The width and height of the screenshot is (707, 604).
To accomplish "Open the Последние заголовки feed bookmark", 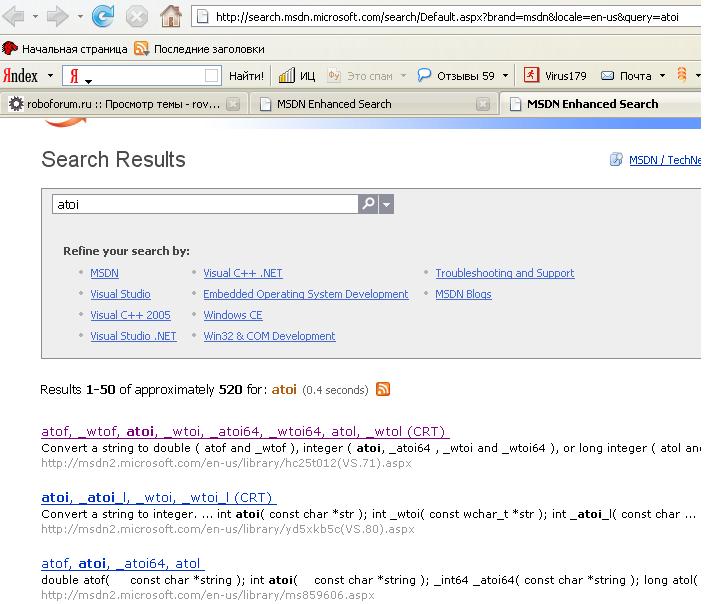I will click(199, 48).
